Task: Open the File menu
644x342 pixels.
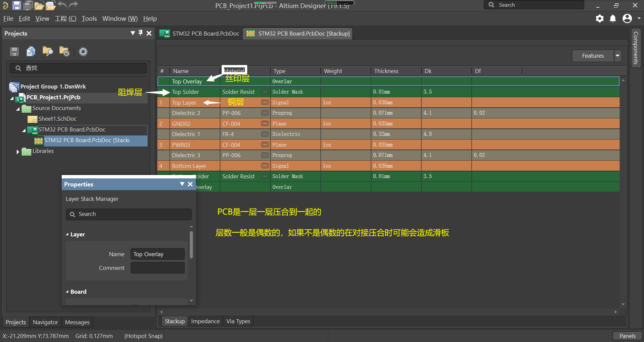Action: [8, 18]
